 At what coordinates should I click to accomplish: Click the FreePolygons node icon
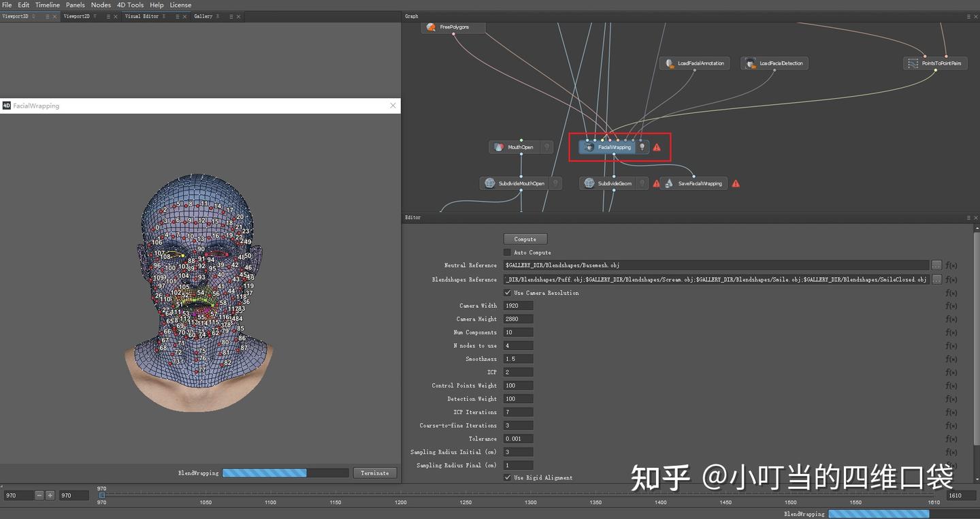tap(431, 27)
